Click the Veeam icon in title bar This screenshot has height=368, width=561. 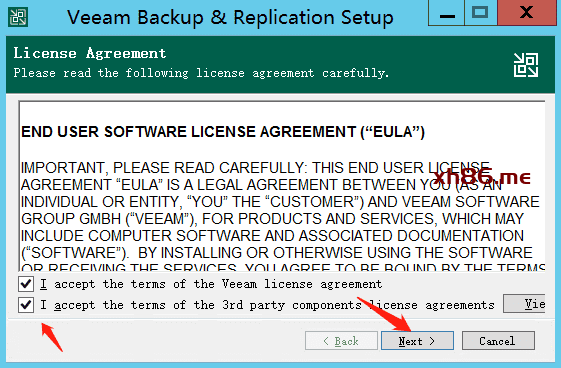click(x=18, y=17)
